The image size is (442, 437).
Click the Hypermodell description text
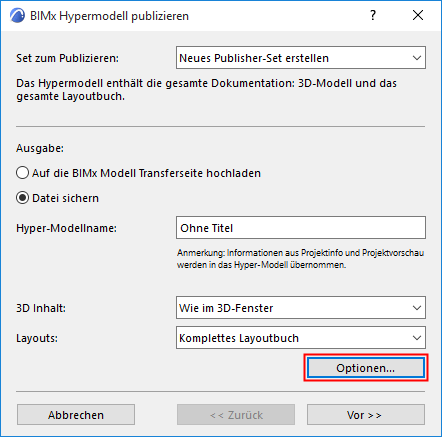(206, 90)
